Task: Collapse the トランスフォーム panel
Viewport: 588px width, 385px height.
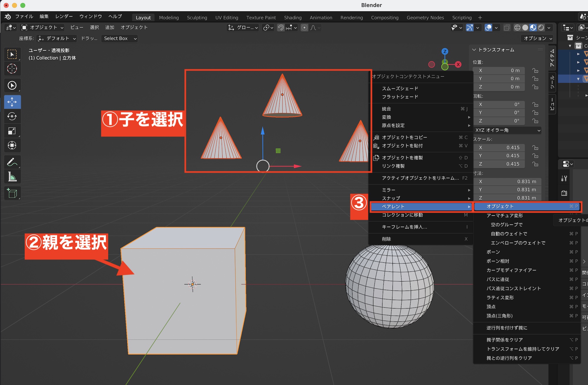Action: [474, 50]
